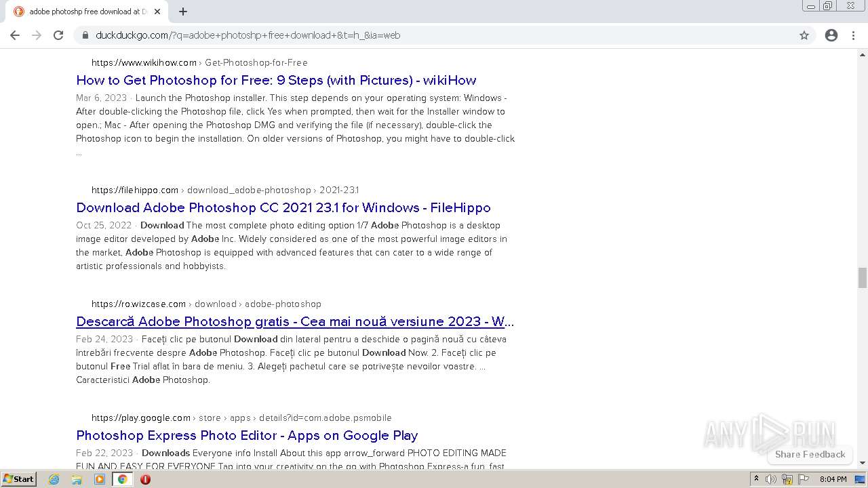Show hidden system tray icons
The image size is (868, 488).
(x=756, y=479)
